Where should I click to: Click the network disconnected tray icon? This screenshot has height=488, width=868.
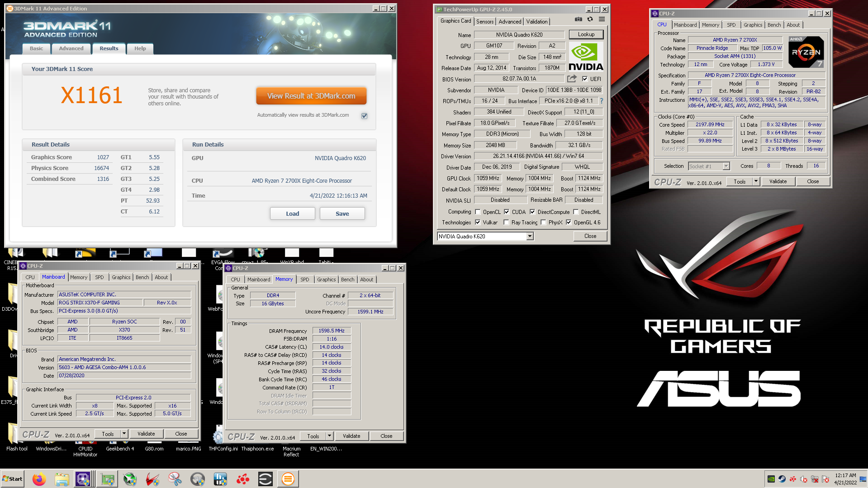pyautogui.click(x=815, y=479)
